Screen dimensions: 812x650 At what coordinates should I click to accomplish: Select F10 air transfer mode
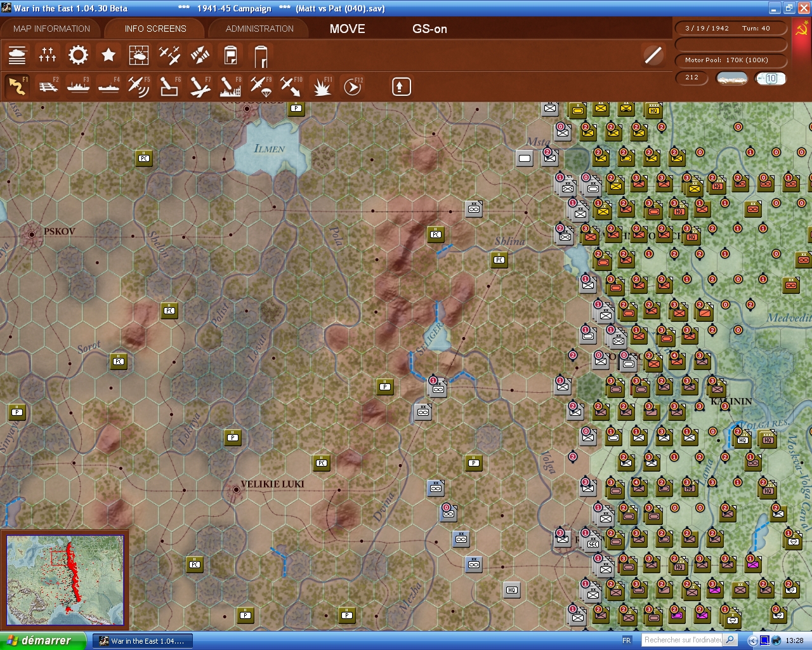coord(291,86)
